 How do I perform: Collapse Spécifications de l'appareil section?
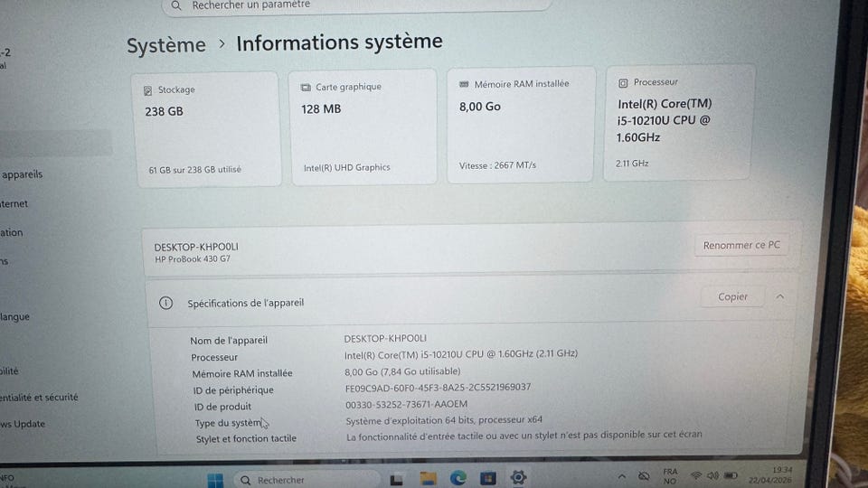pyautogui.click(x=780, y=296)
